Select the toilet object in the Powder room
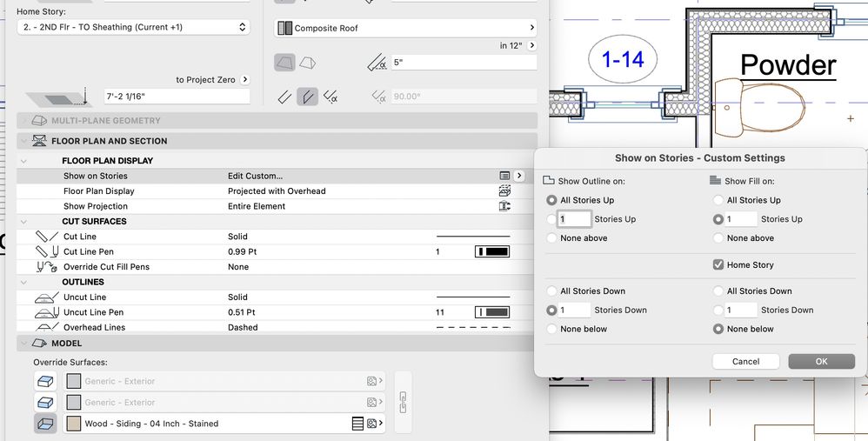The image size is (868, 441). [759, 107]
